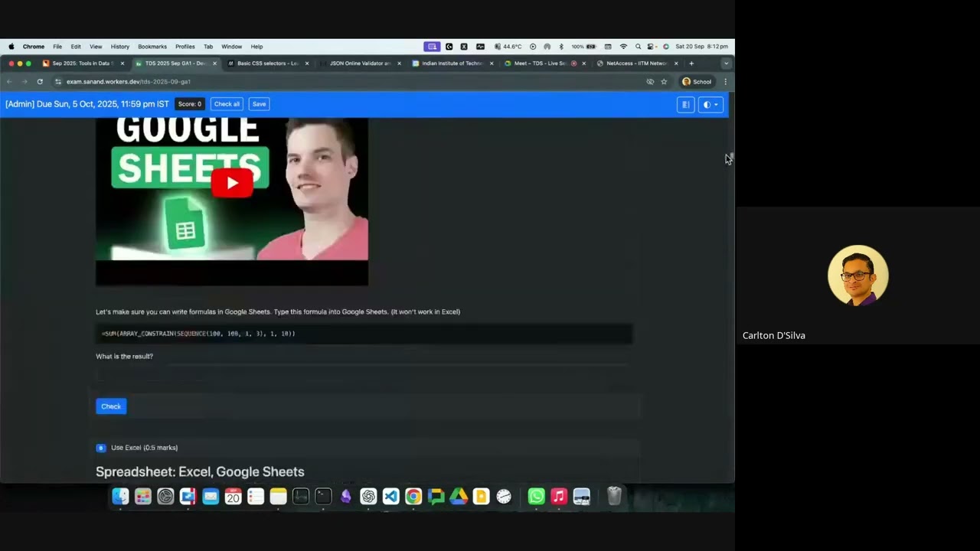Close the 'TDS 2025 Sep GA1' tab

click(214, 64)
